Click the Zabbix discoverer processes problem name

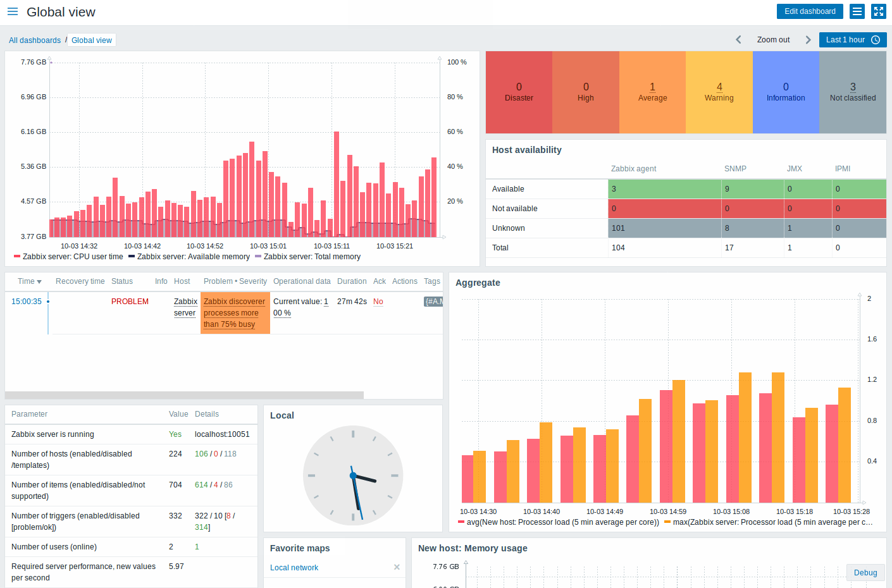(235, 312)
